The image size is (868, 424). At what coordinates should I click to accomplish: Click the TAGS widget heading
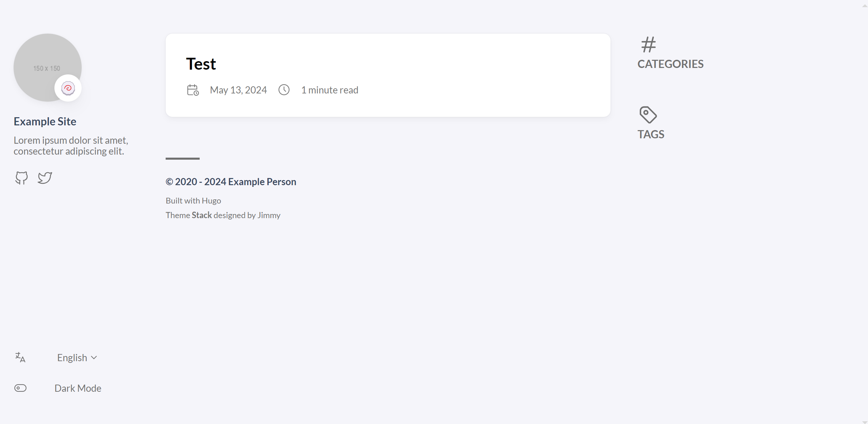pos(651,135)
